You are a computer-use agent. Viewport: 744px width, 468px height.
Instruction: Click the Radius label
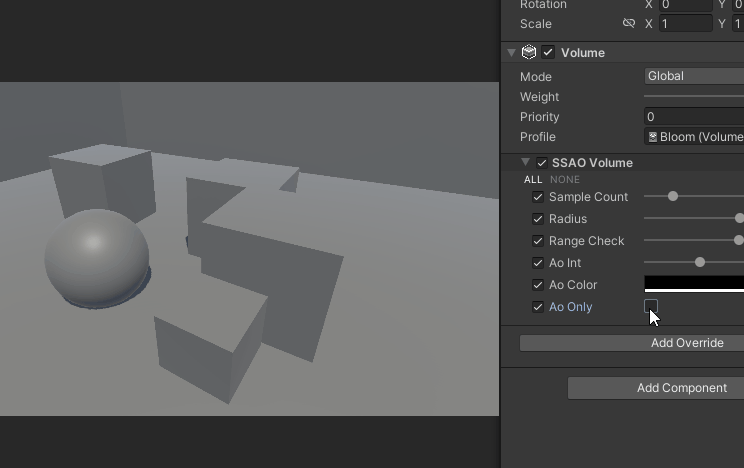(568, 219)
